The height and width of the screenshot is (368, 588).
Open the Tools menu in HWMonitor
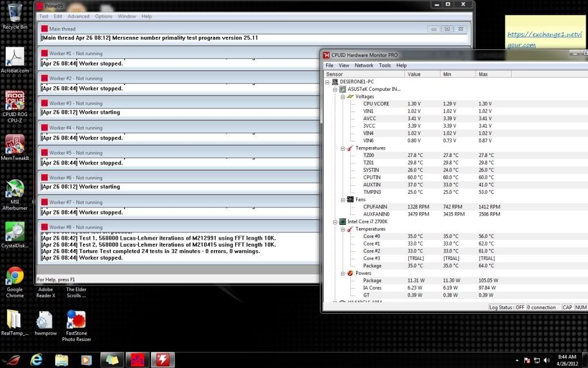[x=385, y=66]
